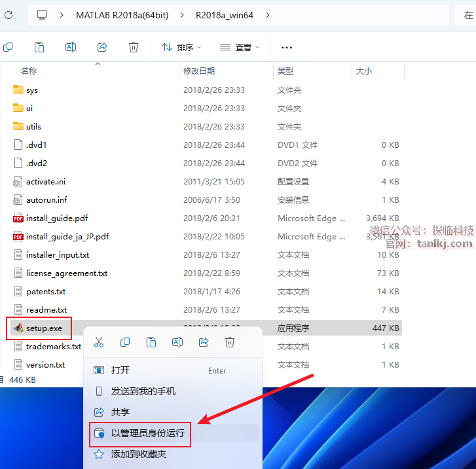476x469 pixels.
Task: Click the toolbar Delete trash icon
Action: coord(134,47)
